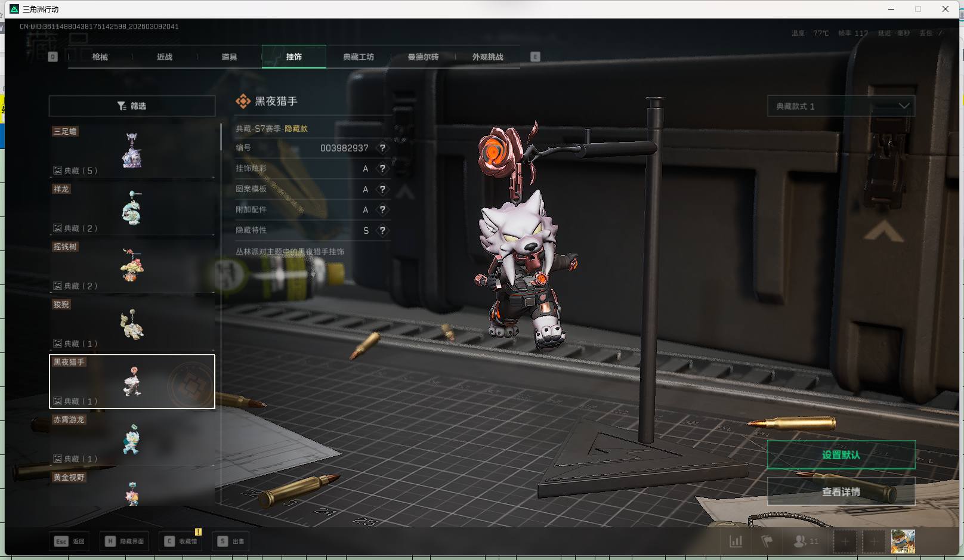Minimize the 三角洲行动 window
This screenshot has width=964, height=560.
click(x=891, y=9)
